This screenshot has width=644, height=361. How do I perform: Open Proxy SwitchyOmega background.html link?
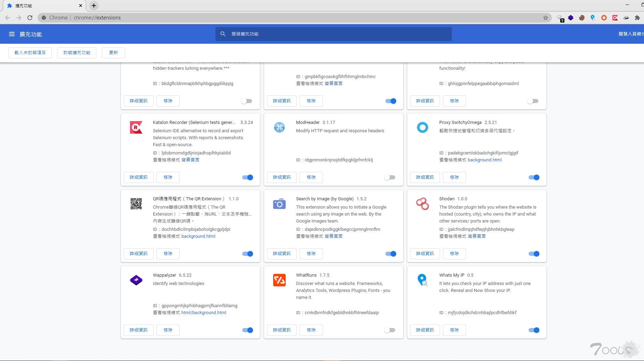(x=484, y=160)
